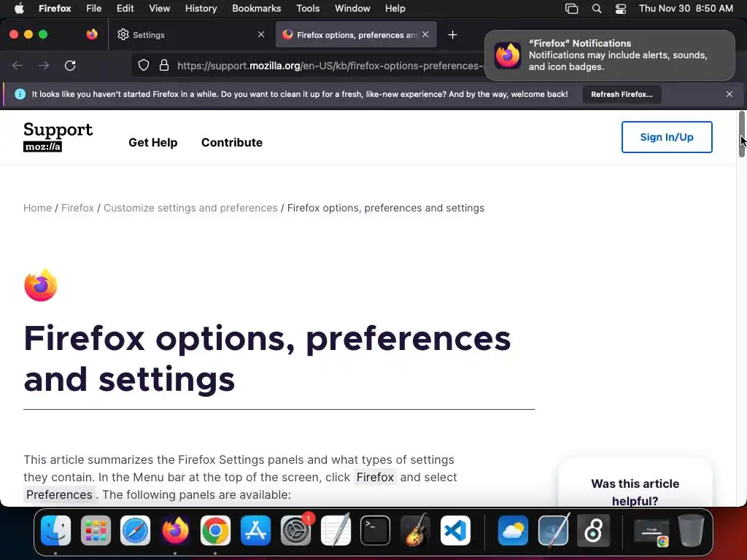Close the Firefox options support tab
The image size is (747, 560).
click(425, 34)
